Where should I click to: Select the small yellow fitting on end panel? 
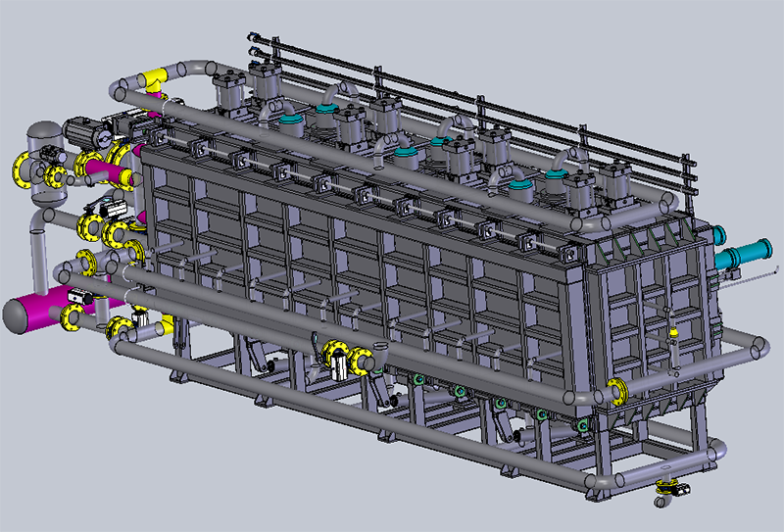coord(673,332)
